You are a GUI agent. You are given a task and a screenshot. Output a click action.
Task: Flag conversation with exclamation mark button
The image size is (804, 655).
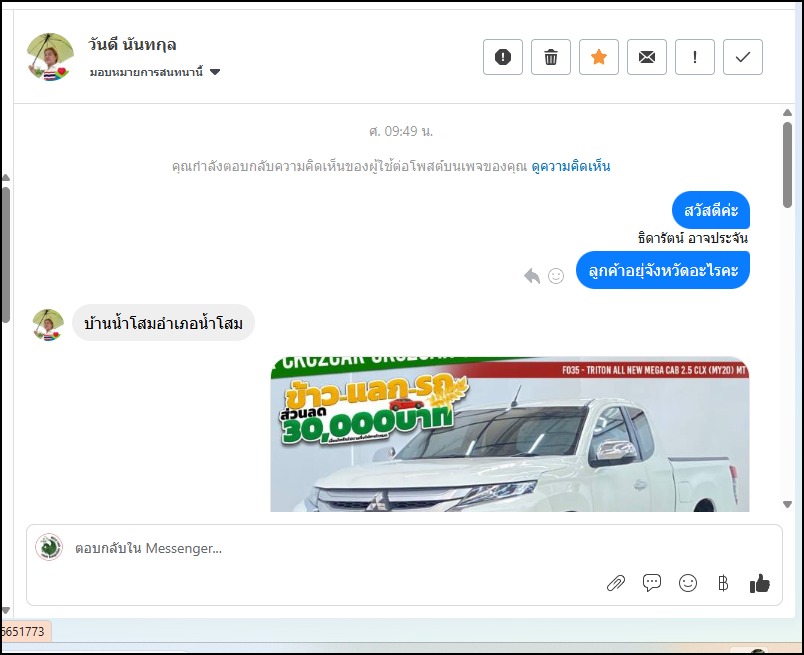point(695,57)
